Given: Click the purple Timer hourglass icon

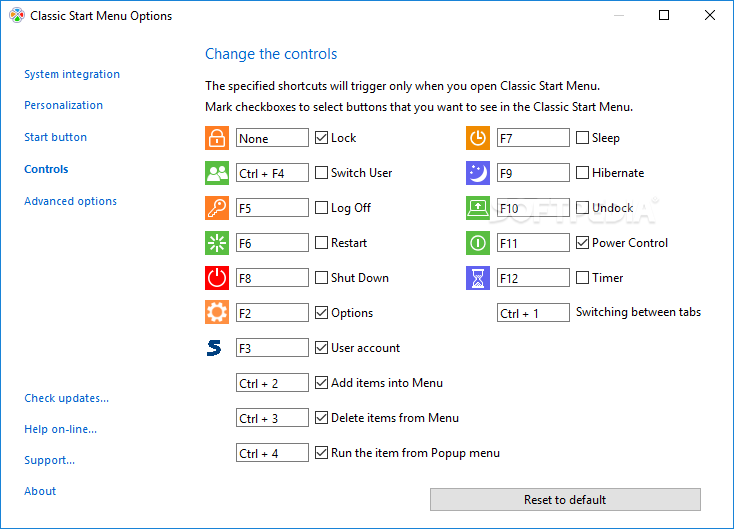Looking at the screenshot, I should (477, 278).
